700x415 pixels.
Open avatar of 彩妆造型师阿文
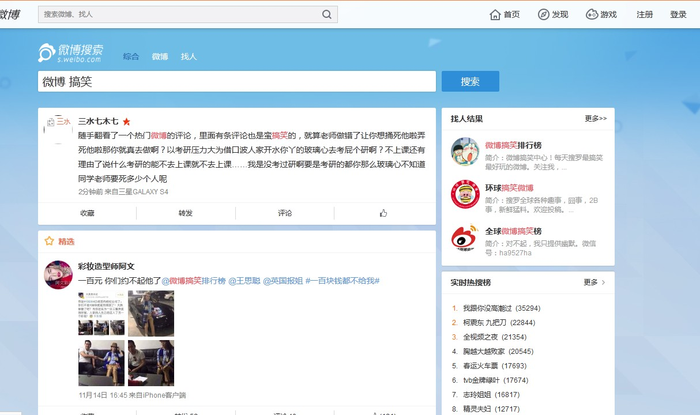(x=58, y=275)
